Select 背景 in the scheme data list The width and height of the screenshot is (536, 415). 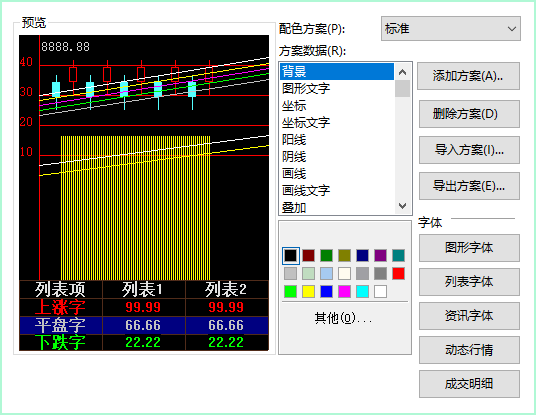(x=337, y=71)
